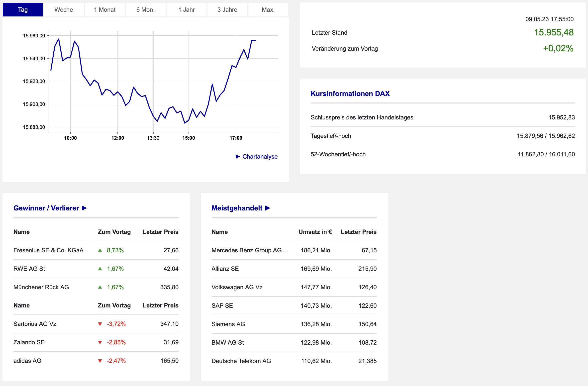Click green up arrow for RWE AG St
Viewport: 588px width, 386px height.
click(100, 269)
